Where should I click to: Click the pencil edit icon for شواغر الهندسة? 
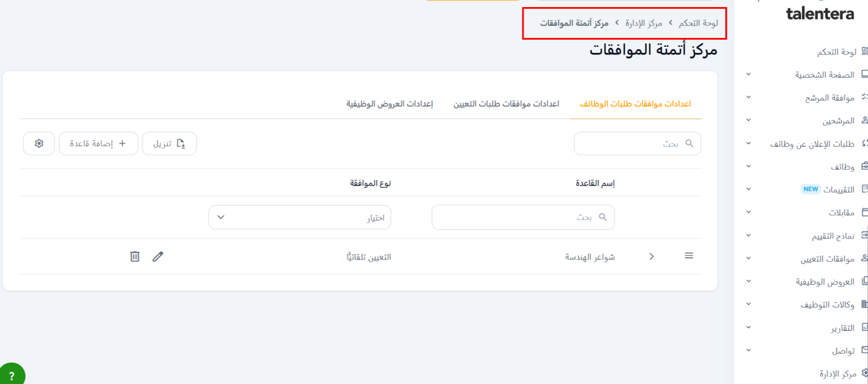pos(158,256)
